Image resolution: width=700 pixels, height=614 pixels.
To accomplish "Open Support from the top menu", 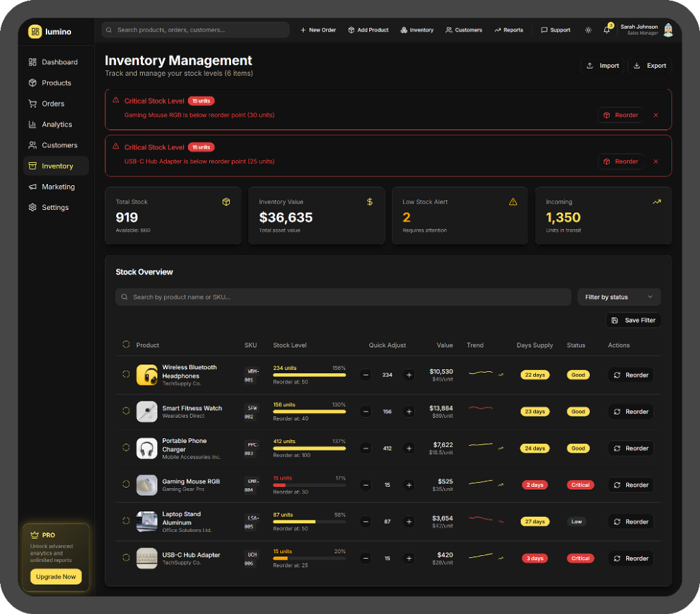I will [x=555, y=29].
